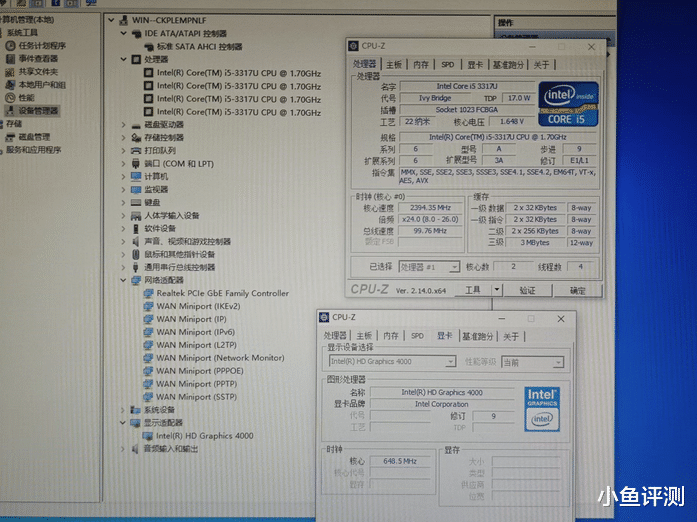Switch to 显卡 tab in upper CPU-Z
The width and height of the screenshot is (697, 522).
pos(475,65)
